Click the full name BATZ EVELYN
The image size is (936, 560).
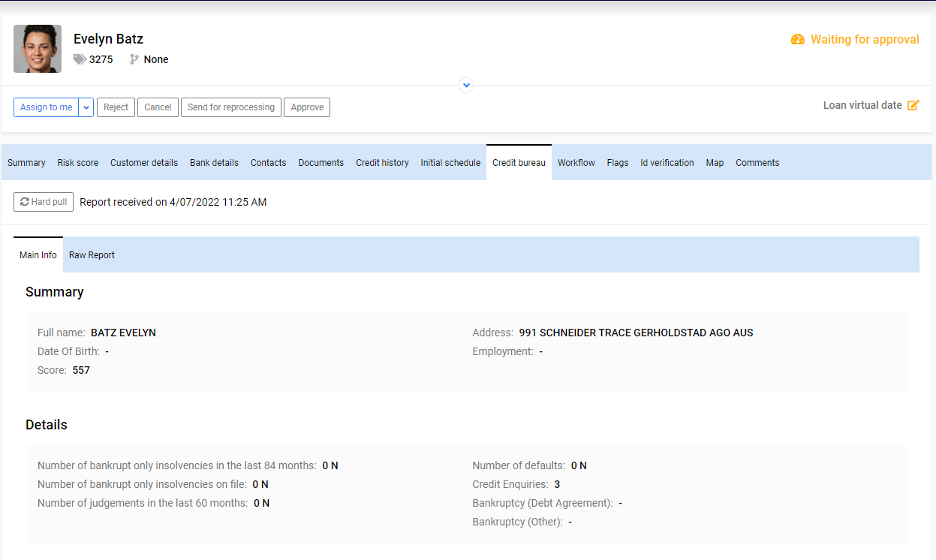[123, 333]
